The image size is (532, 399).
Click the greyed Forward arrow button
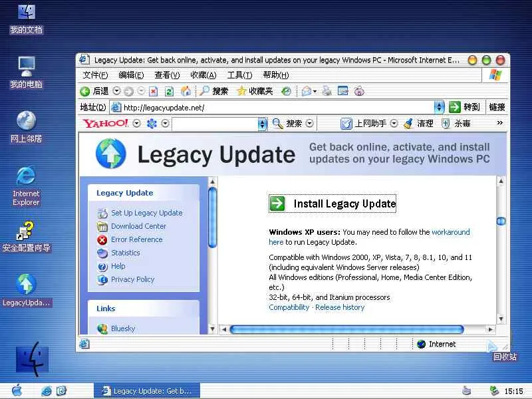128,91
